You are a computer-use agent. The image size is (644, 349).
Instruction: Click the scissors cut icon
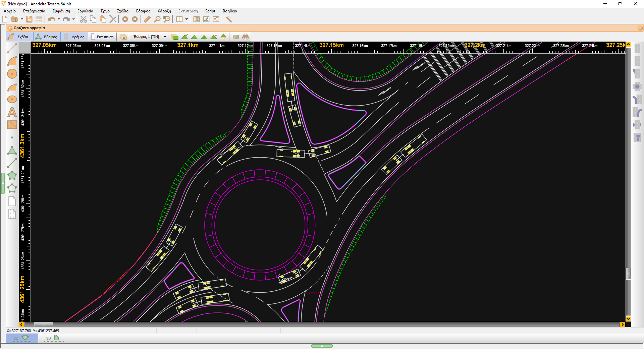tap(84, 19)
